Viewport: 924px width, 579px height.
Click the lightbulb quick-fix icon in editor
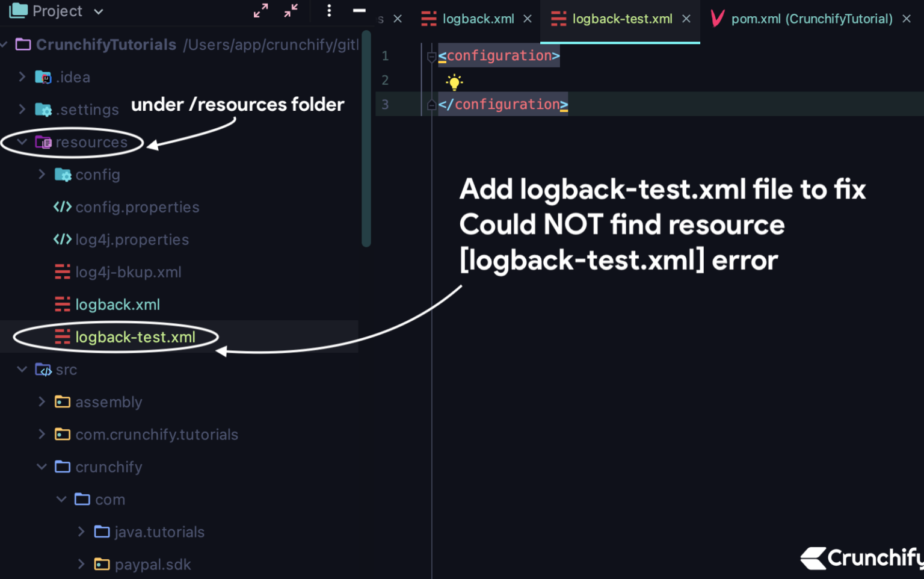454,81
